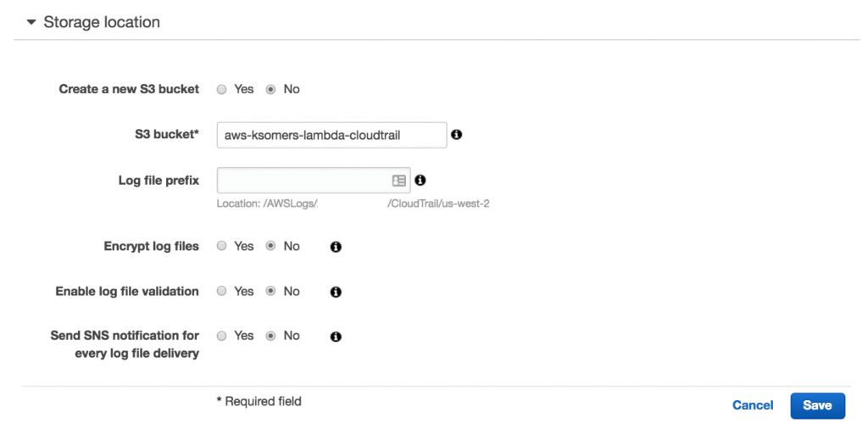Click the Log file prefix text field
The width and height of the screenshot is (868, 435).
(x=302, y=180)
